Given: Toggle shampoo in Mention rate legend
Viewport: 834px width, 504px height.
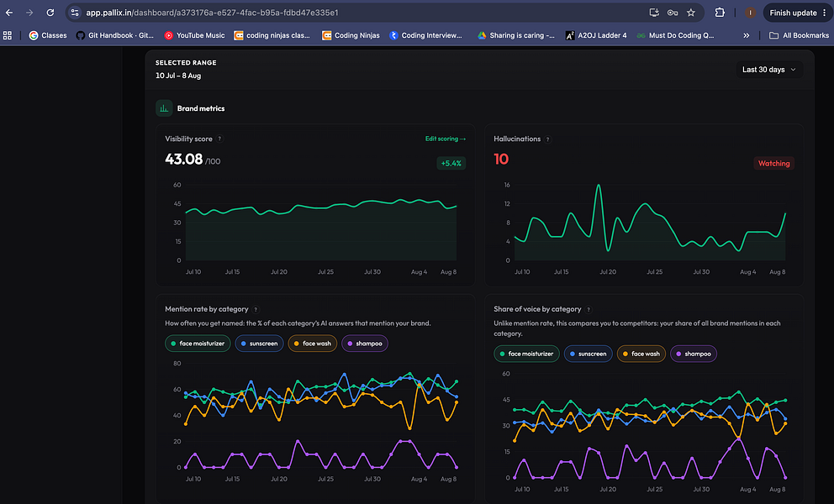Looking at the screenshot, I should click(365, 344).
